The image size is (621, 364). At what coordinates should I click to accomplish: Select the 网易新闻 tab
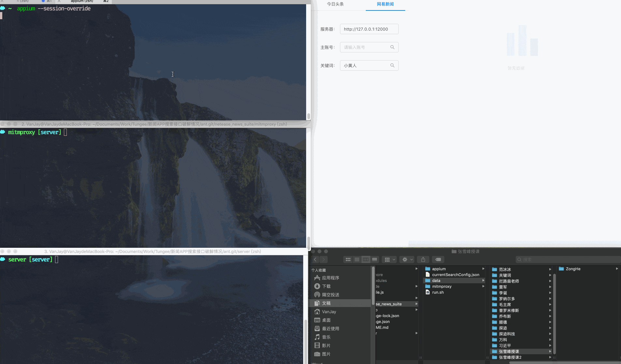pyautogui.click(x=385, y=4)
